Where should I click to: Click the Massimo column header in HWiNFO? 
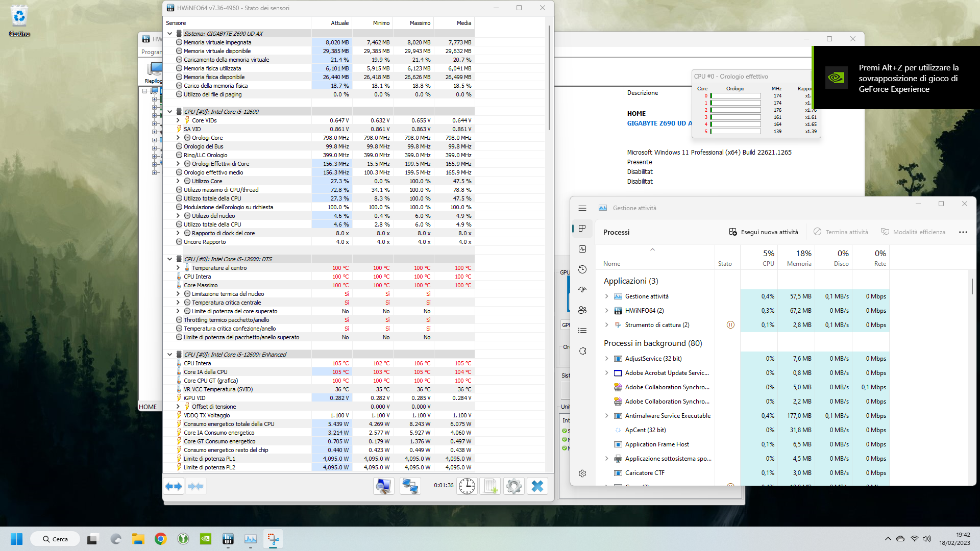413,23
